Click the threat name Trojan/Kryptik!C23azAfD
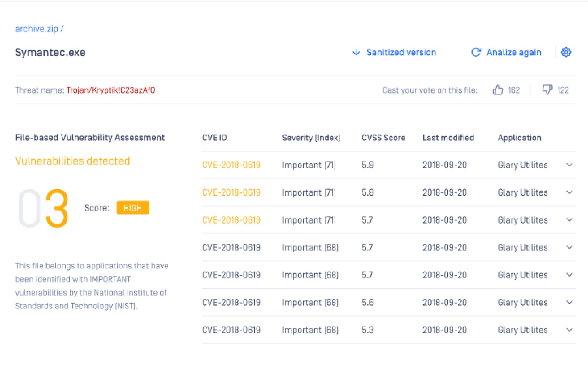 click(111, 90)
